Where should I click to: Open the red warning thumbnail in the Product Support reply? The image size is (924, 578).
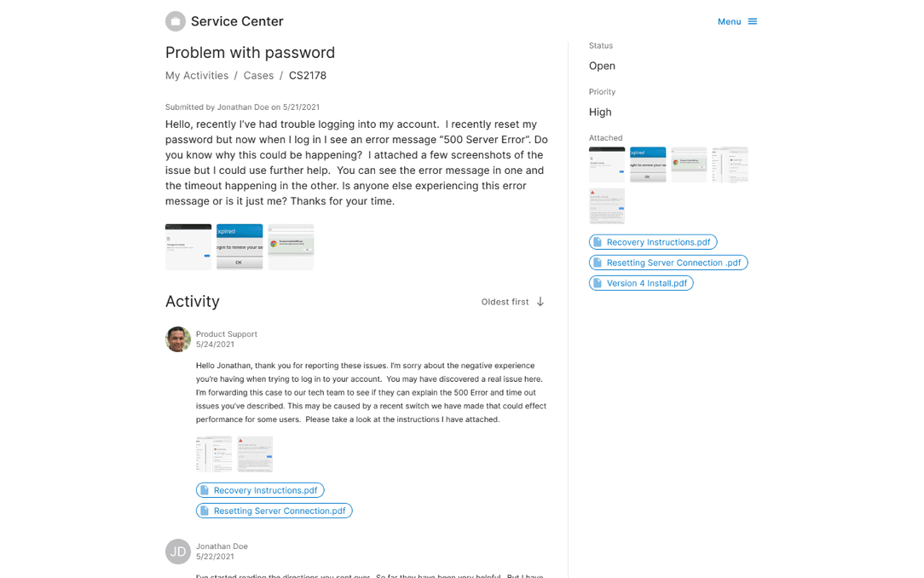[255, 454]
